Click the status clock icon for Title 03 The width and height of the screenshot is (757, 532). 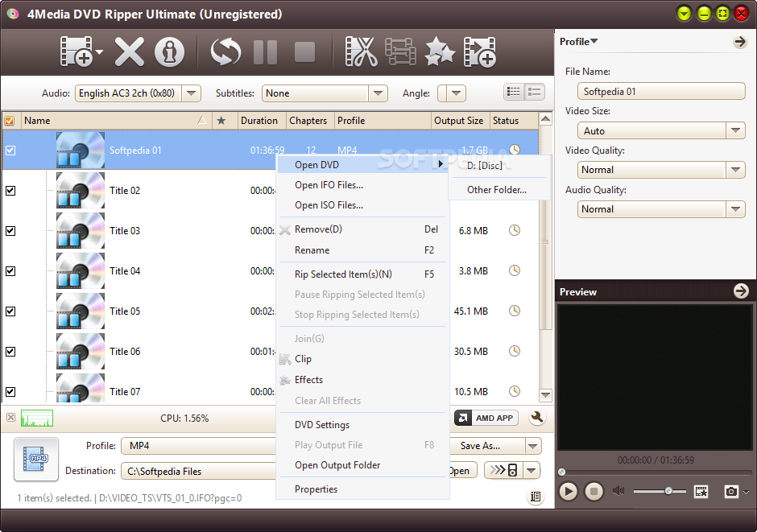(515, 230)
